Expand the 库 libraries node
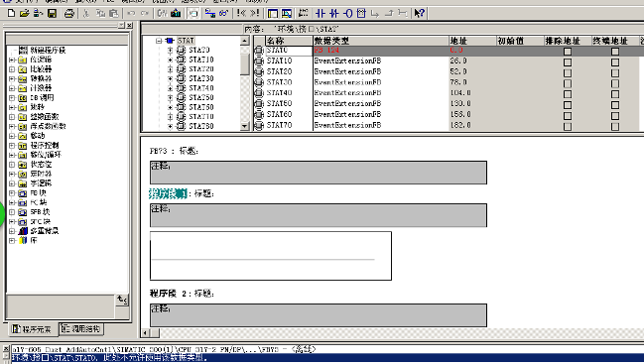644x364 pixels. (12, 240)
